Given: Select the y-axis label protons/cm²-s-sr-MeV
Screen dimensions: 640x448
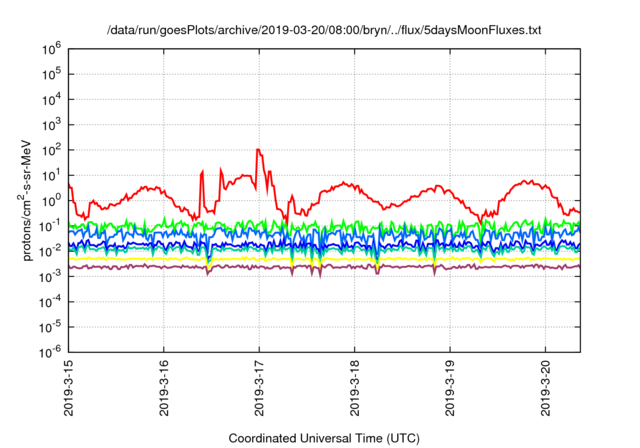Looking at the screenshot, I should pos(25,200).
